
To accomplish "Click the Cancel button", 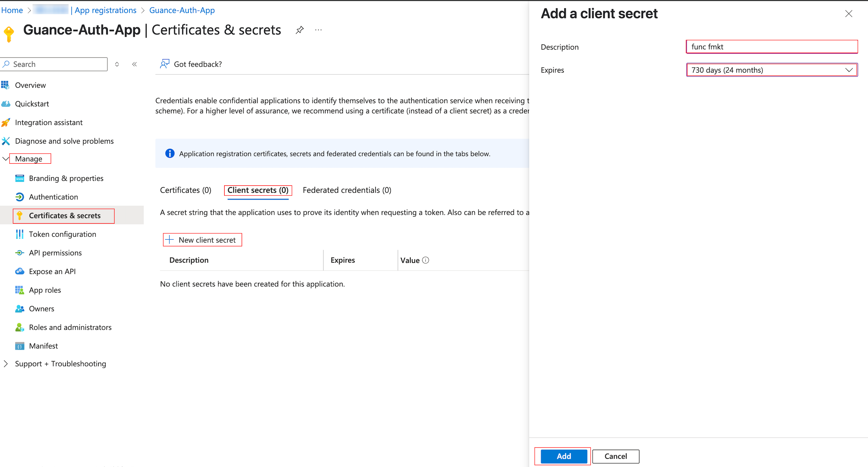I will pyautogui.click(x=615, y=456).
